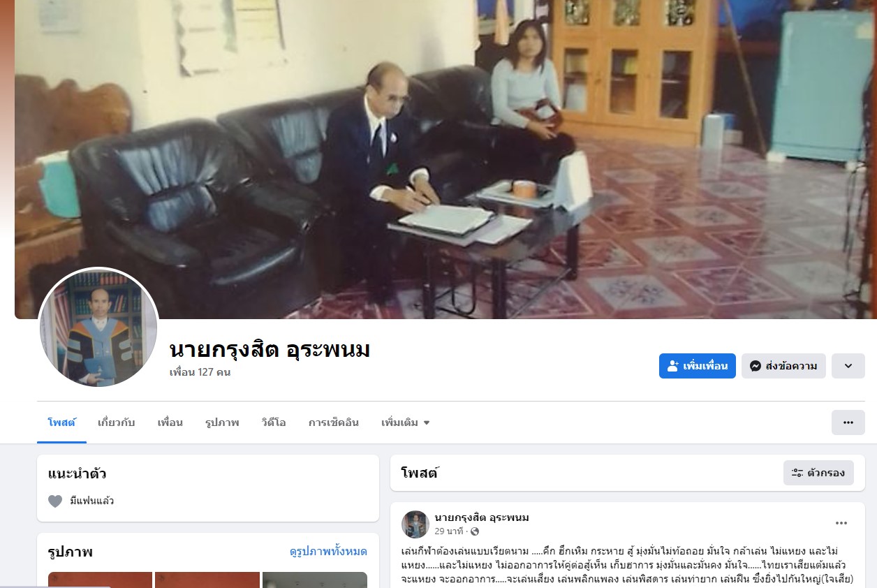Viewport: 877px width, 588px height.
Task: Open the circular profile picture
Action: (x=98, y=328)
